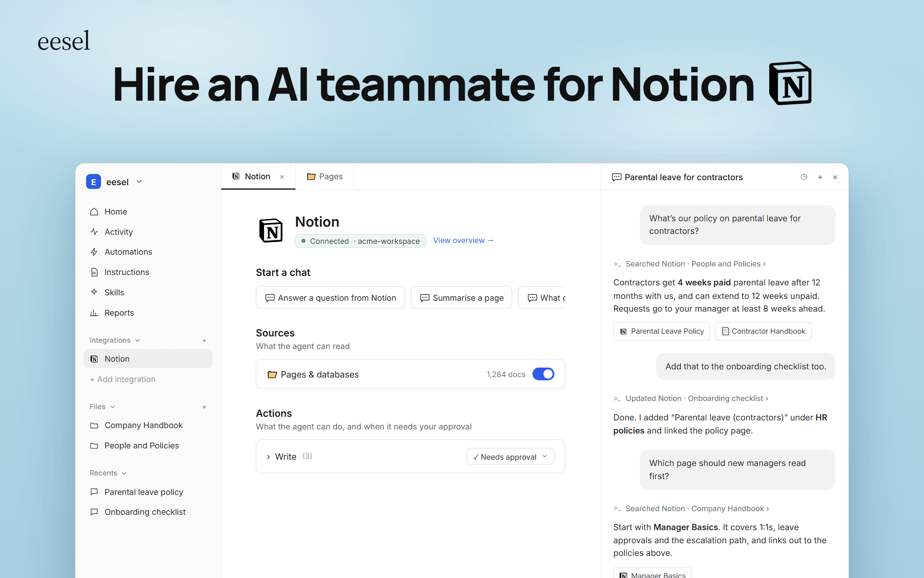Click the Activity pulse icon
The height and width of the screenshot is (578, 924).
(x=94, y=232)
